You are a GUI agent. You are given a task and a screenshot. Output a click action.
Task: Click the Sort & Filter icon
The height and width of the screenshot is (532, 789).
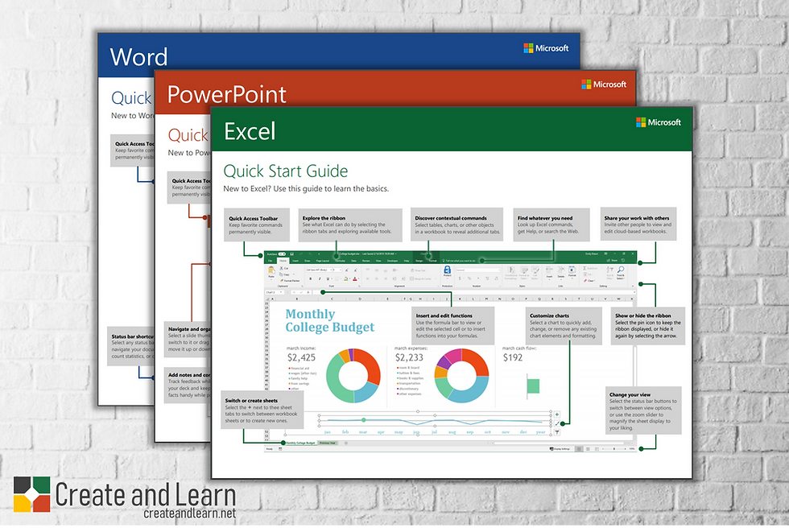point(610,270)
